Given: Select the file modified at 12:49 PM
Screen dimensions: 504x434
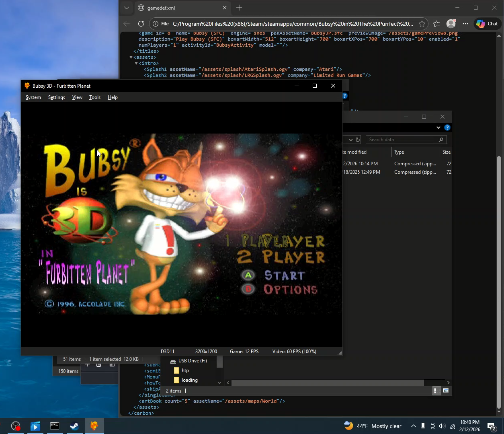Looking at the screenshot, I should [x=397, y=172].
